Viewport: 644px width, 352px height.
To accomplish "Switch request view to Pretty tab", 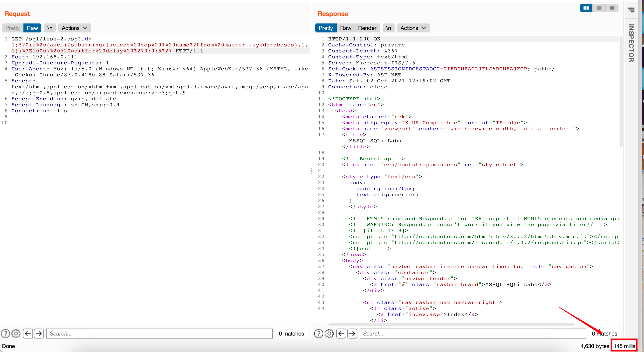I will [x=12, y=28].
